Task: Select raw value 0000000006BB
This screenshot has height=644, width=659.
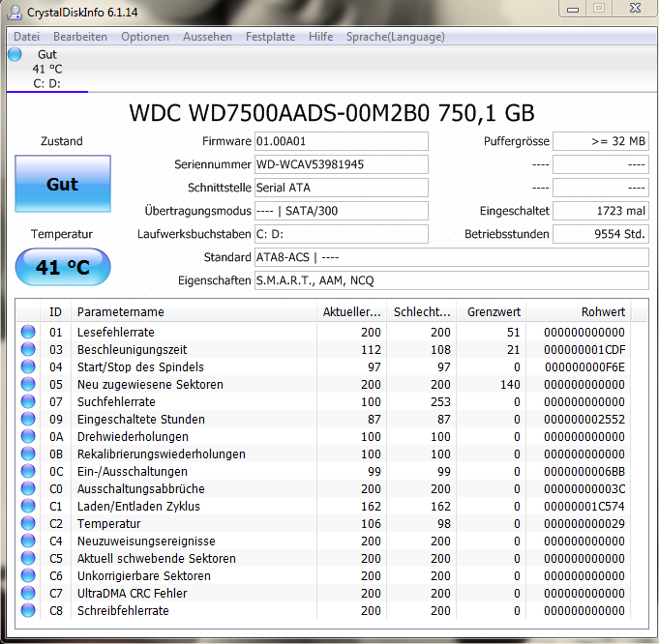Action: [584, 471]
